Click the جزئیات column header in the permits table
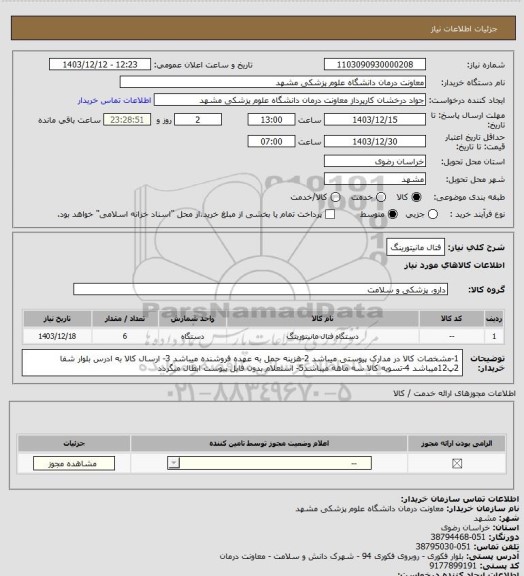524x576 pixels. click(74, 443)
